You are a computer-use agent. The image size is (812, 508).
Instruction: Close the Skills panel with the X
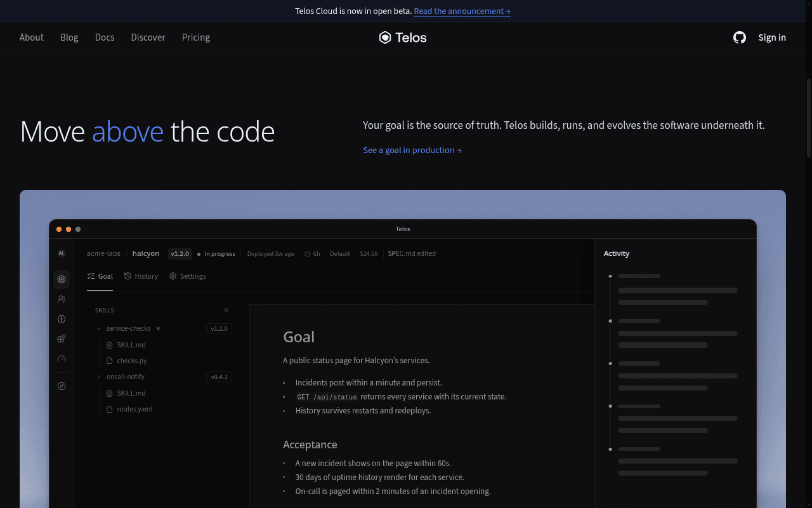[226, 311]
